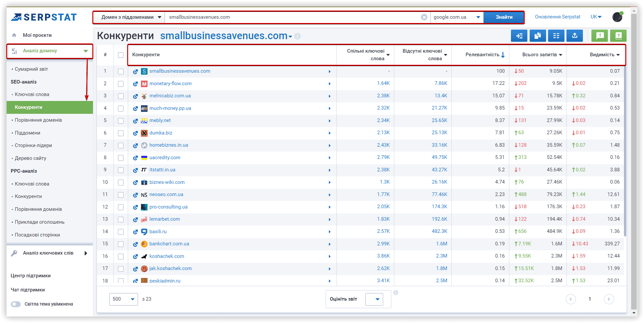The height and width of the screenshot is (323, 644).
Task: Click the Serpstat logo
Action: tap(44, 17)
